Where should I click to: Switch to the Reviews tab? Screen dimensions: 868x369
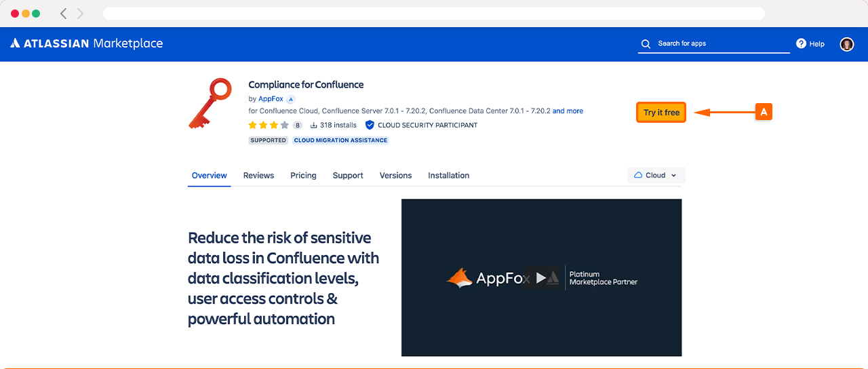coord(258,175)
